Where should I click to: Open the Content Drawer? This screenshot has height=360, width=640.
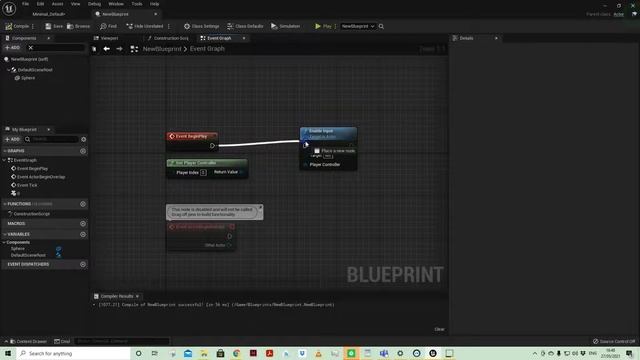pyautogui.click(x=28, y=341)
